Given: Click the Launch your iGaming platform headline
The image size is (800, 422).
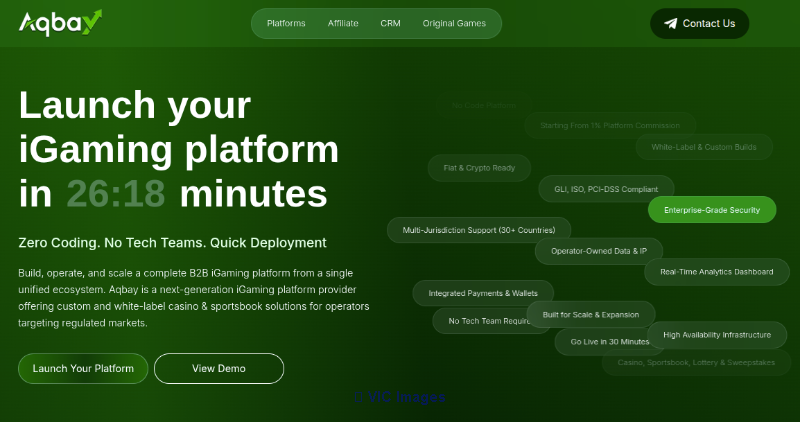Looking at the screenshot, I should (x=179, y=150).
